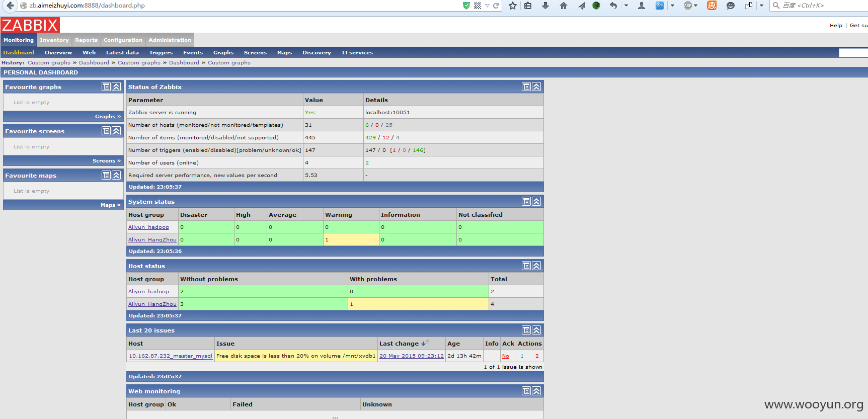Collapse the Favourite screens widget
The image size is (868, 419).
pyautogui.click(x=116, y=131)
